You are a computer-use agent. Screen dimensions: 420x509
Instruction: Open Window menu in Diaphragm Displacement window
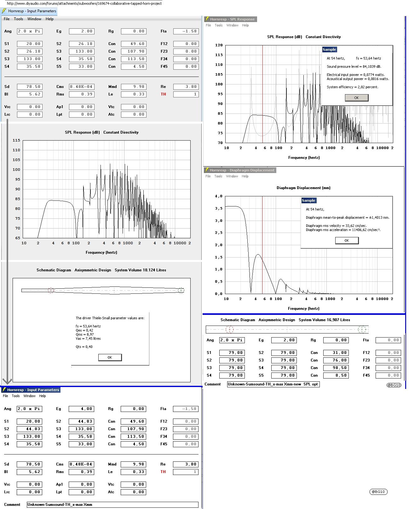coord(232,176)
